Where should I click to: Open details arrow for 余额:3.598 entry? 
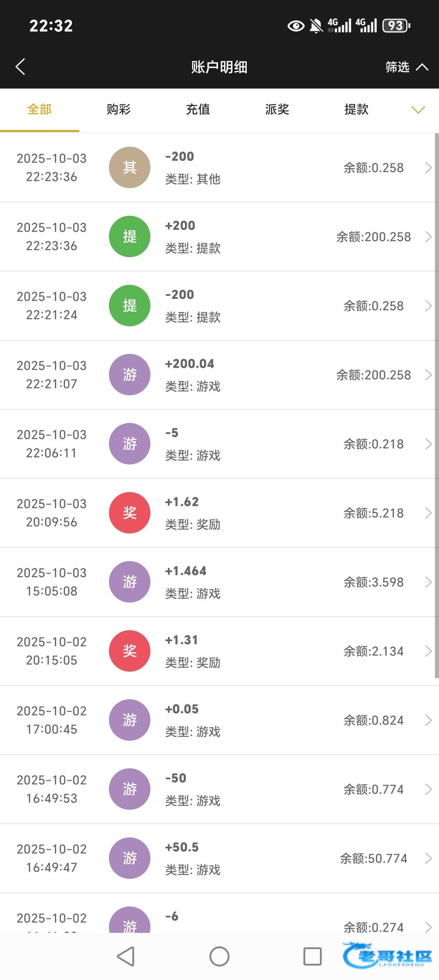(x=428, y=582)
